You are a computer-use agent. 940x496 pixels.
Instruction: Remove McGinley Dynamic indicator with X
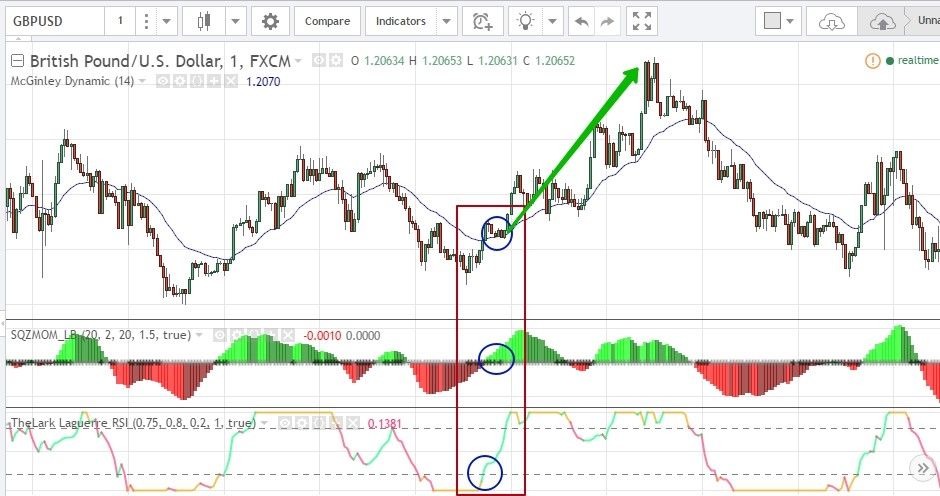coord(231,81)
